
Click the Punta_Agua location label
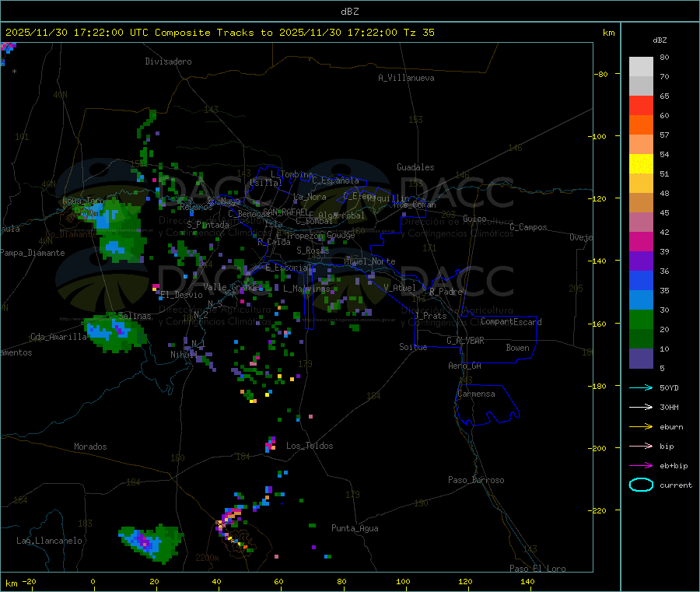355,528
